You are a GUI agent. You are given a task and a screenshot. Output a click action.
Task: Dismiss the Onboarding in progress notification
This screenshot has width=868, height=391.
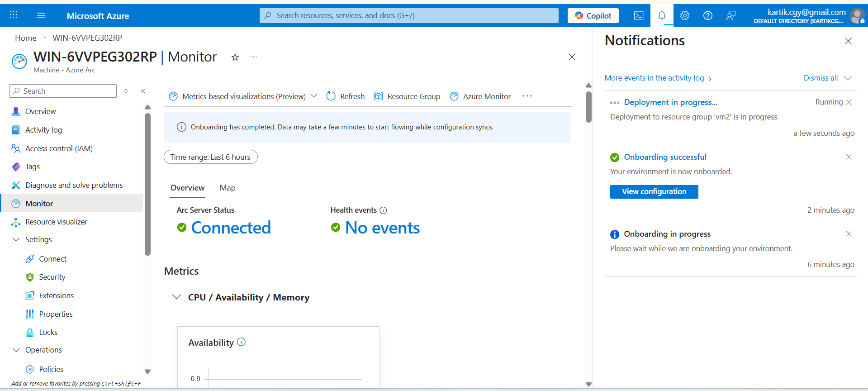pyautogui.click(x=849, y=234)
